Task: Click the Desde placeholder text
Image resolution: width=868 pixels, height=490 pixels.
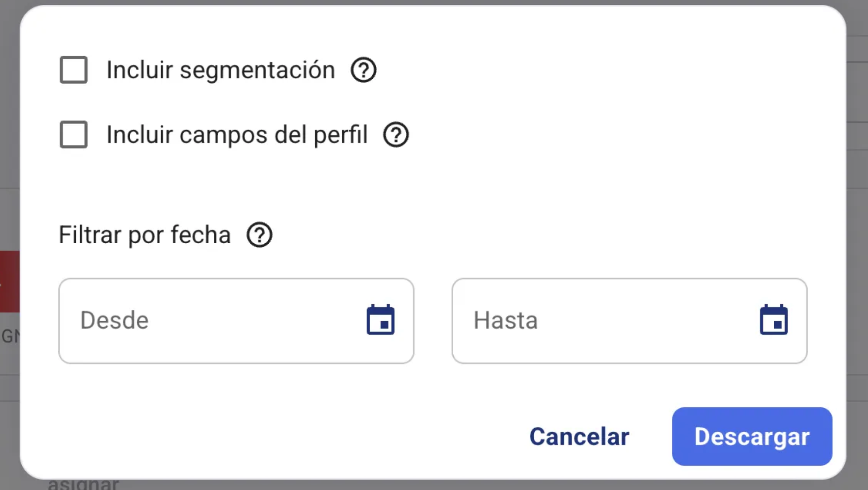Action: [114, 320]
